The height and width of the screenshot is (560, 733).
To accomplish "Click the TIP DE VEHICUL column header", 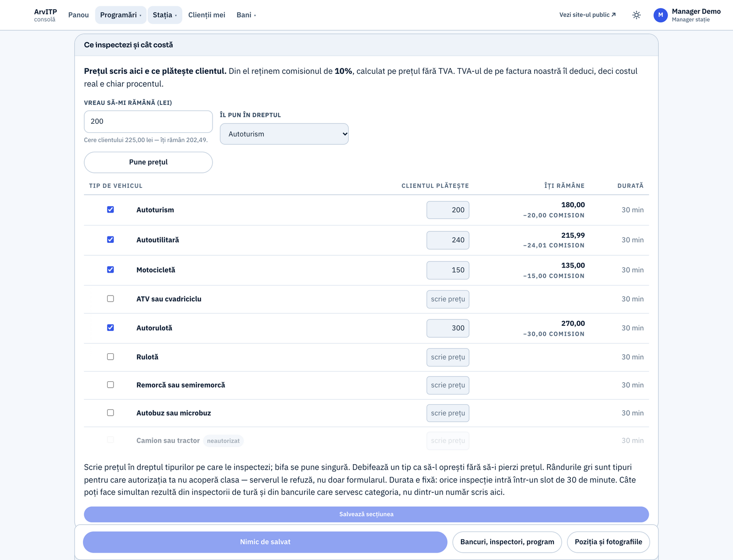I will coord(116,186).
